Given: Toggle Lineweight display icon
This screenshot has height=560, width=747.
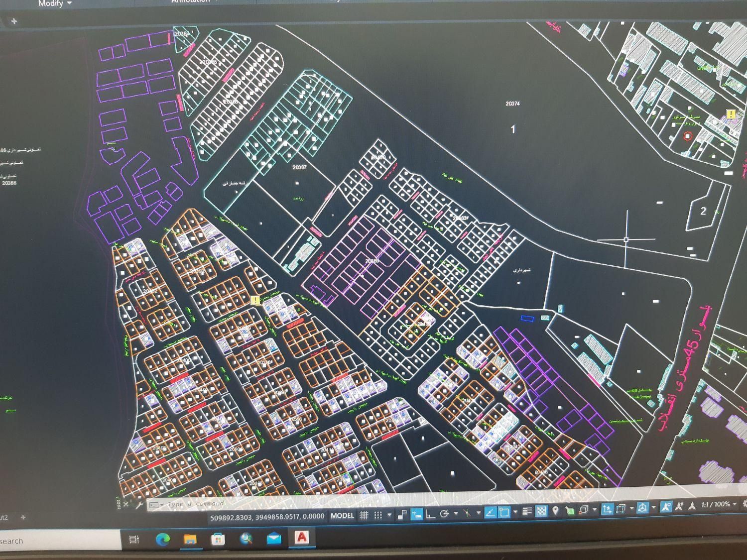Looking at the screenshot, I should pyautogui.click(x=527, y=511).
